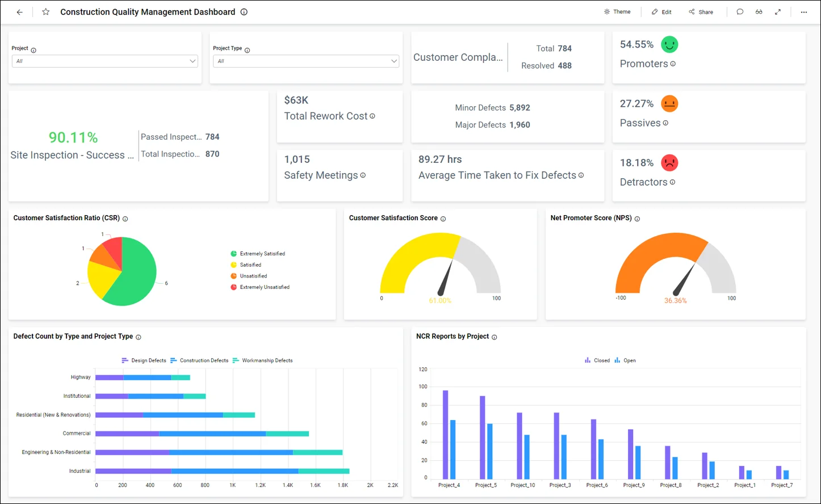Viewport: 821px width, 504px height.
Task: Click the Minor Defects 5,892 value
Action: tap(520, 108)
